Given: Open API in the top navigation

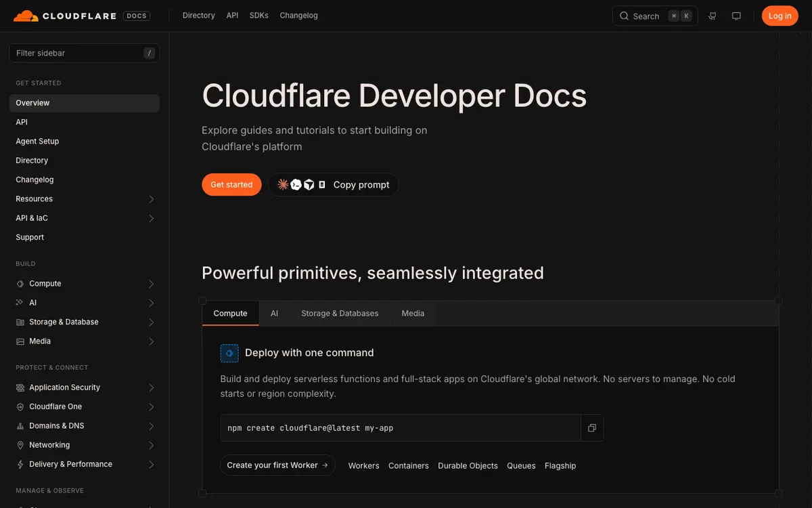Looking at the screenshot, I should 232,16.
